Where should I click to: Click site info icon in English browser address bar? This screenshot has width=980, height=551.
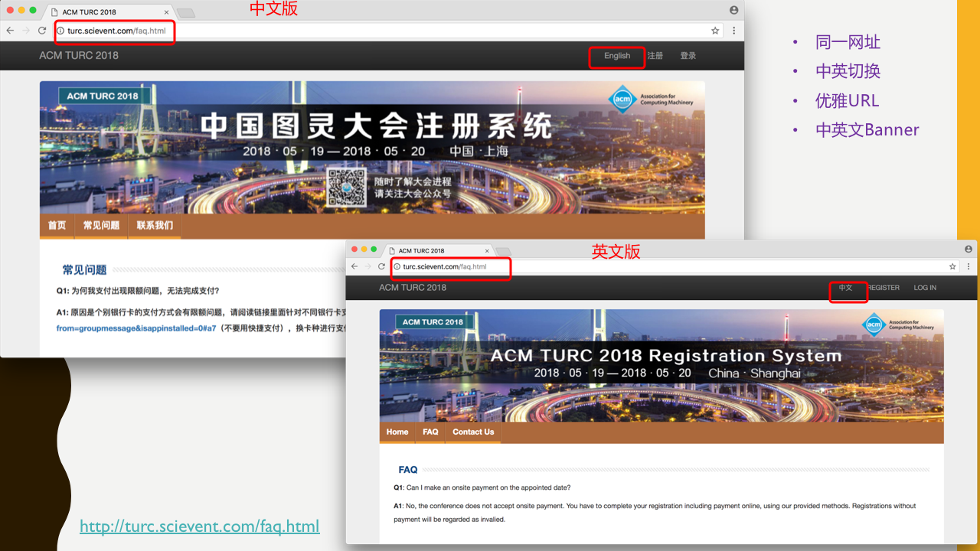397,266
